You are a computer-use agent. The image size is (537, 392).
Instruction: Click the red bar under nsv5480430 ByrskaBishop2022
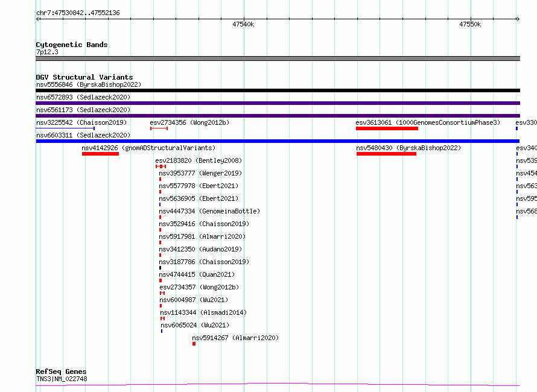(386, 154)
